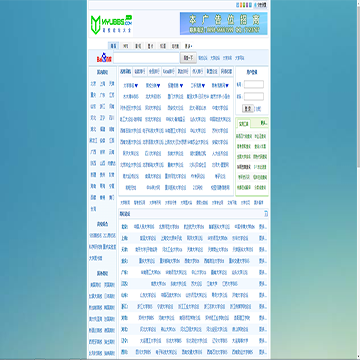Screen dimensions: 360x360
Task: Expand the last dropdown arrow in category row
Action: pos(227,86)
